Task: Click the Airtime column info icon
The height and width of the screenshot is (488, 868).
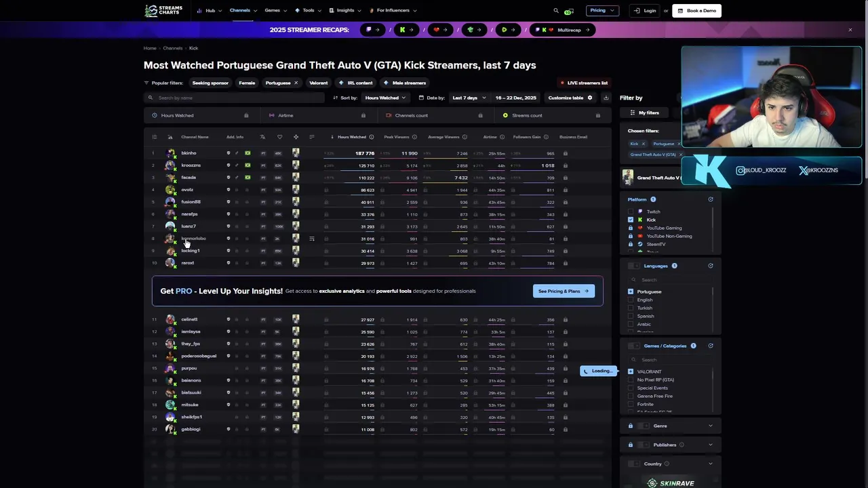Action: [x=502, y=137]
